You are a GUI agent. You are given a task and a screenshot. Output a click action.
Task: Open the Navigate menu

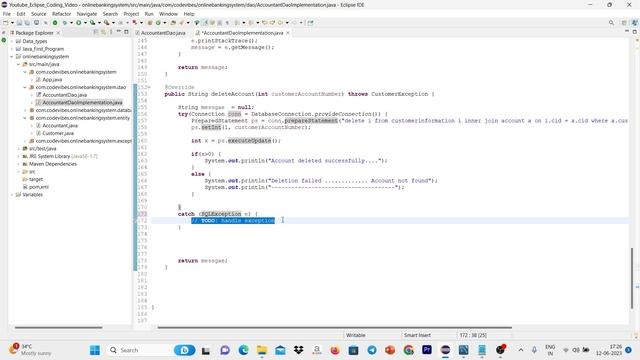(87, 14)
